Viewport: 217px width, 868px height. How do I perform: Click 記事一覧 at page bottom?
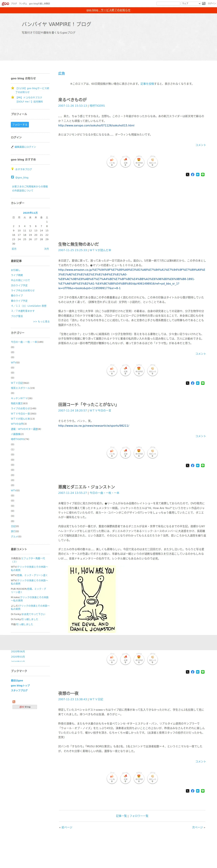(x=122, y=816)
